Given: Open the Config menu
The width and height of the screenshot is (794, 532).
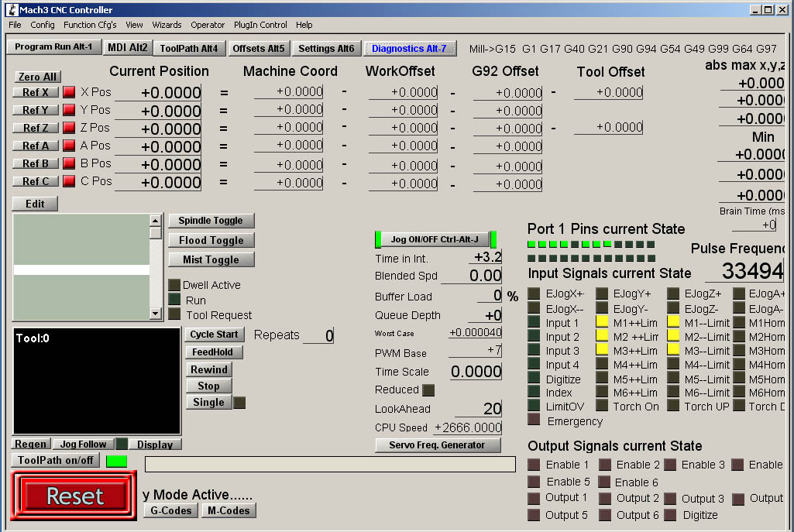Looking at the screenshot, I should (x=42, y=25).
